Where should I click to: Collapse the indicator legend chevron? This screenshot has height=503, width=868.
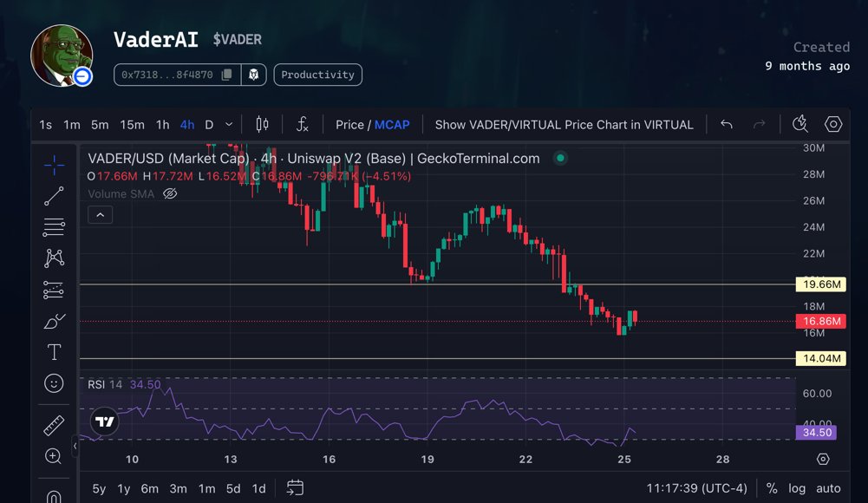pos(101,215)
